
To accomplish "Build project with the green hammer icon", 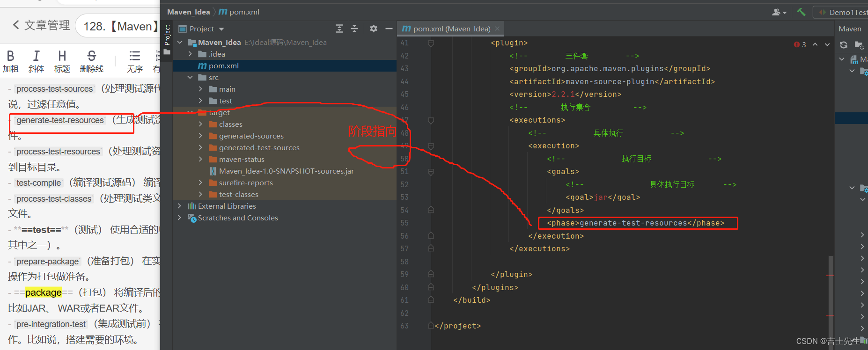I will [x=801, y=12].
